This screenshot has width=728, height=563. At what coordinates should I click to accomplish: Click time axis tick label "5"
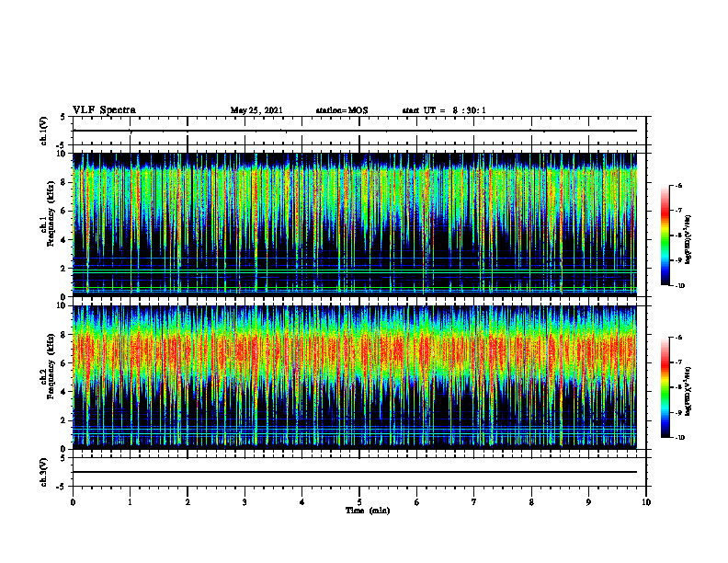pos(359,502)
